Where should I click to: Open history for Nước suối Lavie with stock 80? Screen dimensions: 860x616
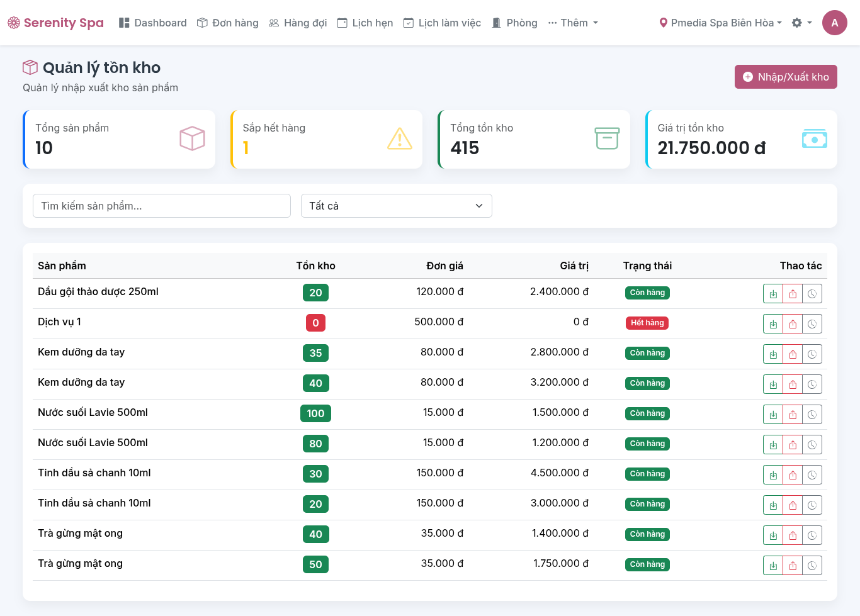pos(812,445)
